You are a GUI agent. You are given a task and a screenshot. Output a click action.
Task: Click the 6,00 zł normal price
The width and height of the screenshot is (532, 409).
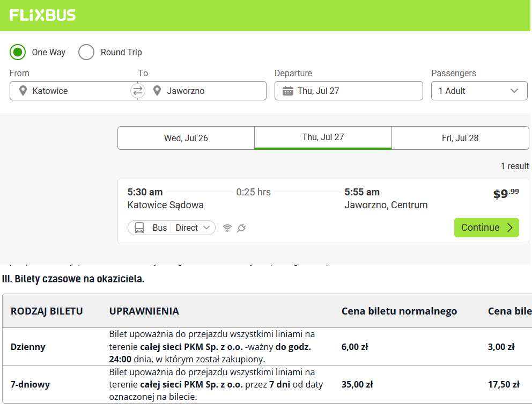coord(354,347)
